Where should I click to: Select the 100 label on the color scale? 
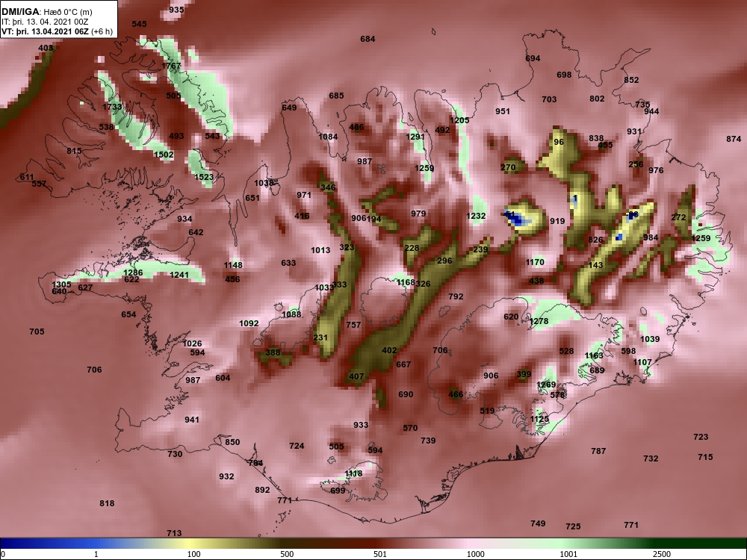193,554
